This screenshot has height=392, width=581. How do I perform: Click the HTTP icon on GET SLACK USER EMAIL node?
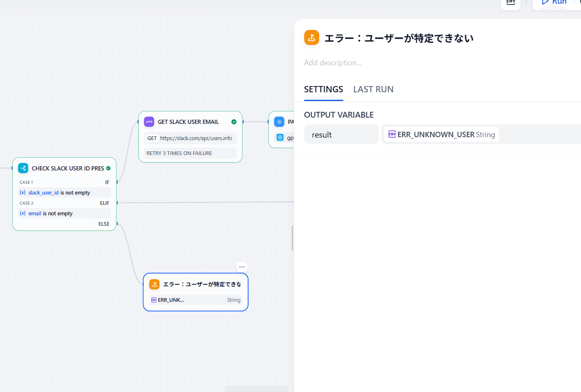pyautogui.click(x=149, y=122)
